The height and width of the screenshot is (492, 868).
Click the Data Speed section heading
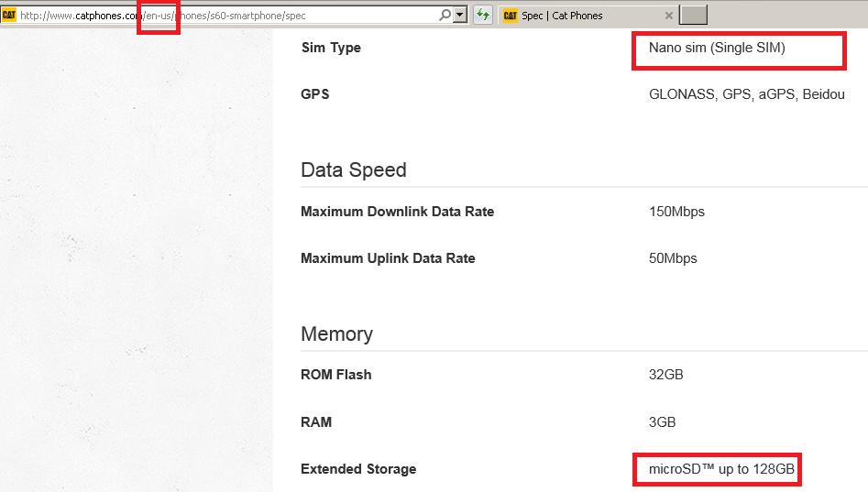click(x=353, y=170)
